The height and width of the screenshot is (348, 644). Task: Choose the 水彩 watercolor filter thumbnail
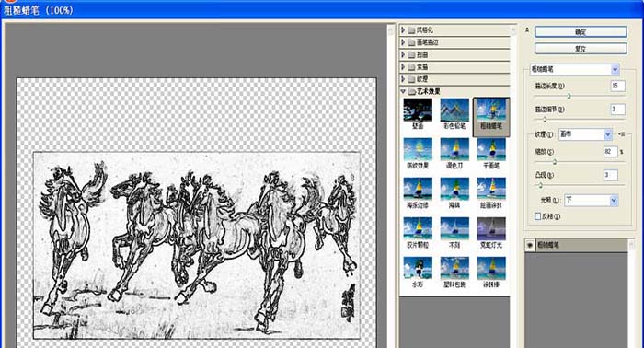(x=418, y=268)
